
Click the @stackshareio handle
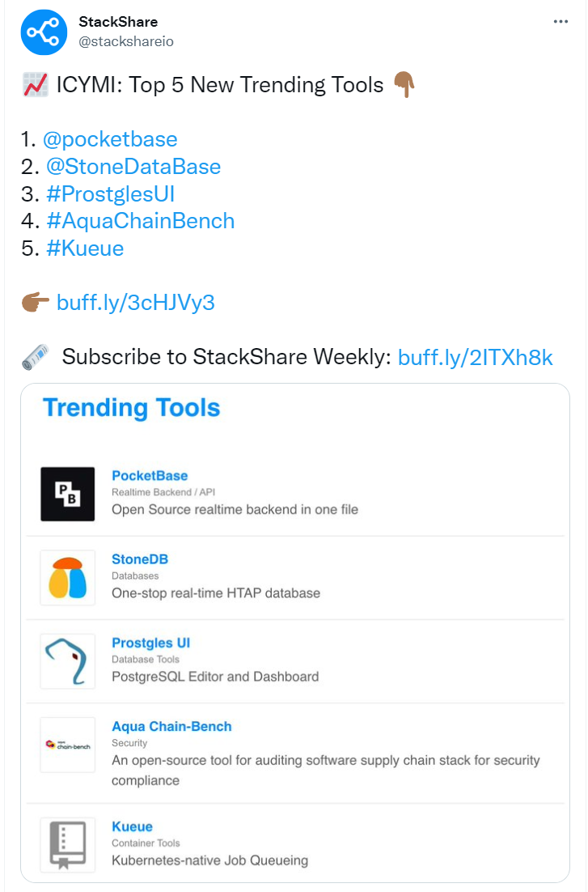126,40
